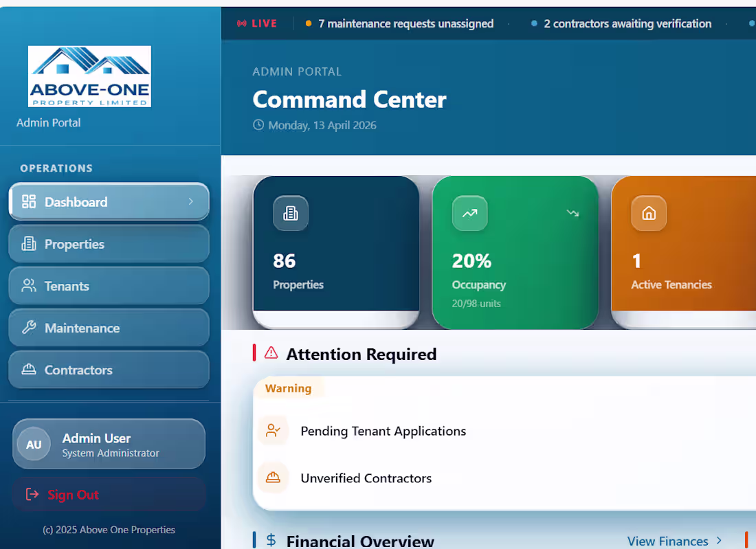Screen dimensions: 756x549
Task: Click the Tenants people icon
Action: (x=29, y=286)
